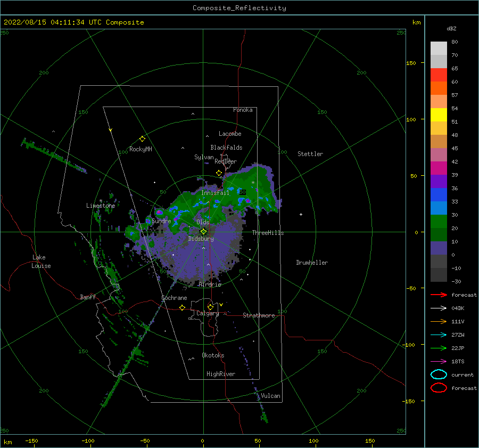Click the yellow diamond marker above Calgary label

point(210,307)
